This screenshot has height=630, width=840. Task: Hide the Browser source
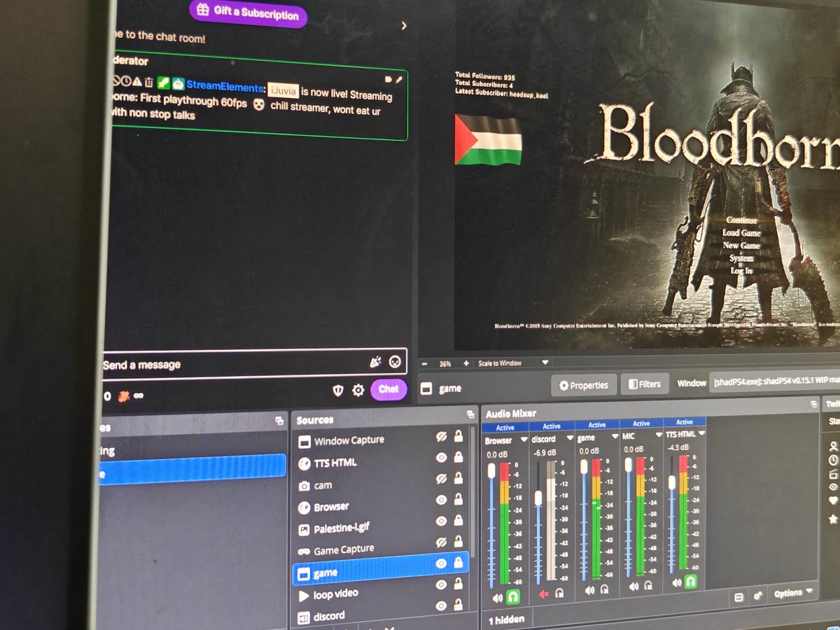[x=441, y=500]
